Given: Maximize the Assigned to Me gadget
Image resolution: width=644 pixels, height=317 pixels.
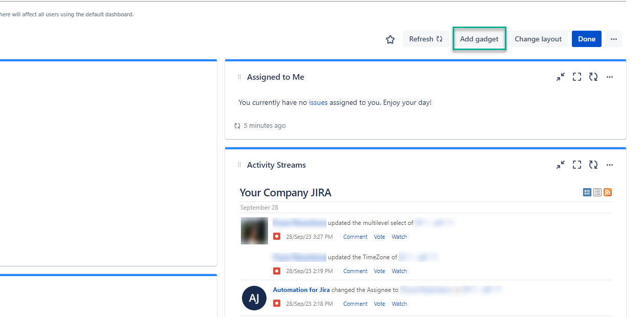Looking at the screenshot, I should pos(577,77).
